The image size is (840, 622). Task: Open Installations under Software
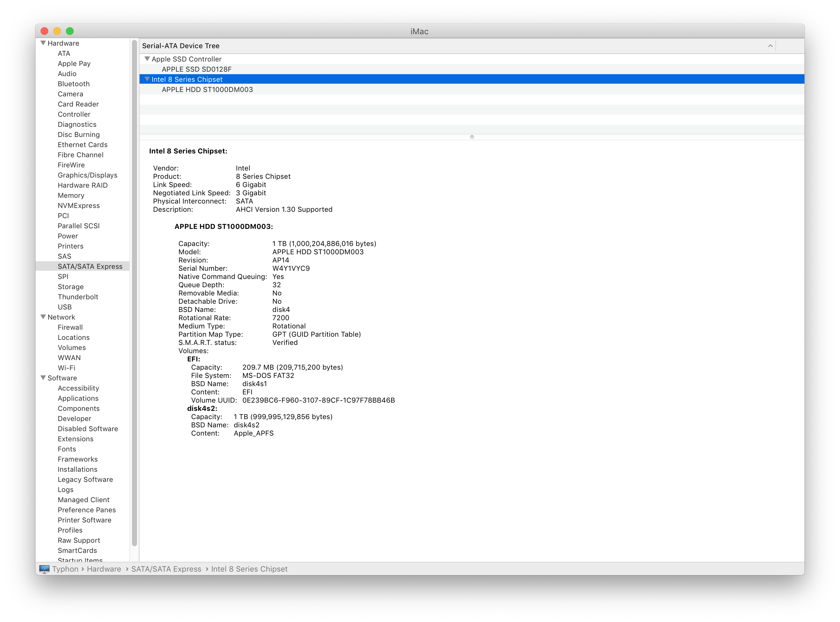pyautogui.click(x=77, y=470)
